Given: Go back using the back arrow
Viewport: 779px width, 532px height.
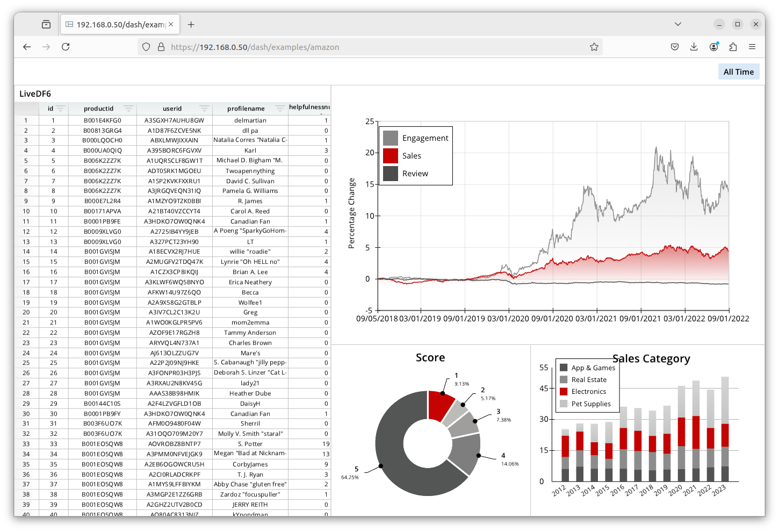Looking at the screenshot, I should tap(27, 47).
